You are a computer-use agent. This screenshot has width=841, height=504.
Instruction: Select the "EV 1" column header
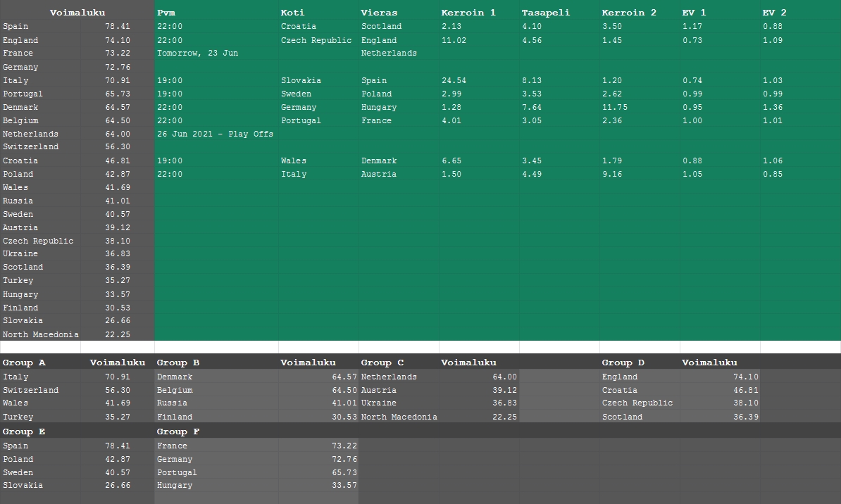click(694, 13)
